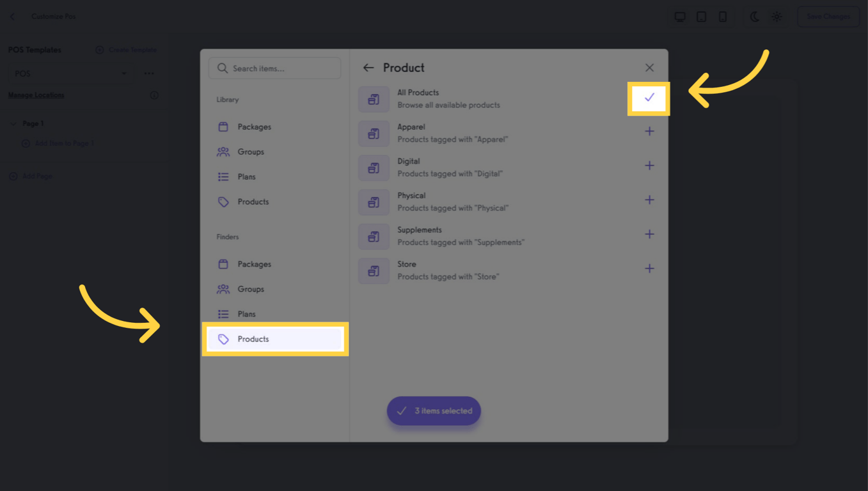Viewport: 868px width, 491px height.
Task: Click the 3 items selected pill
Action: coord(434,410)
